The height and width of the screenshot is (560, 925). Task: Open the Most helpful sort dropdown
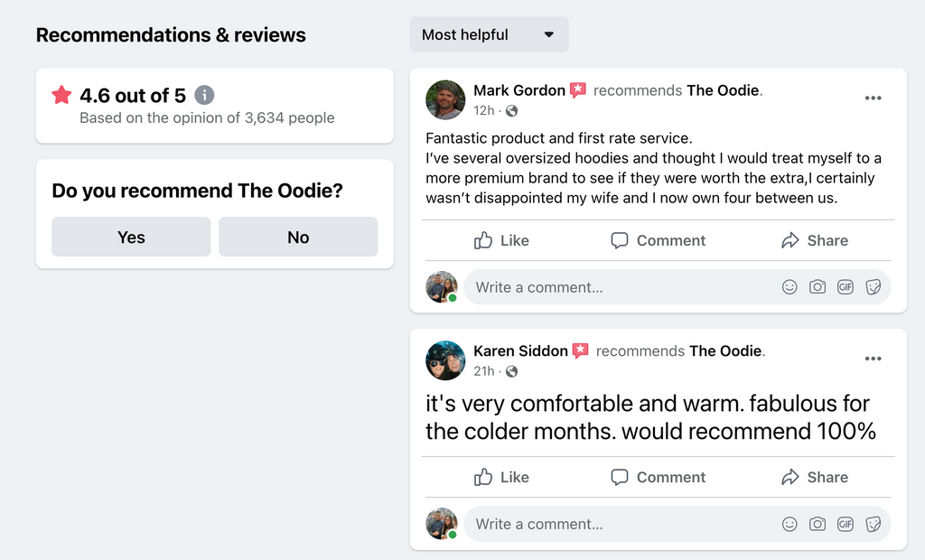489,34
